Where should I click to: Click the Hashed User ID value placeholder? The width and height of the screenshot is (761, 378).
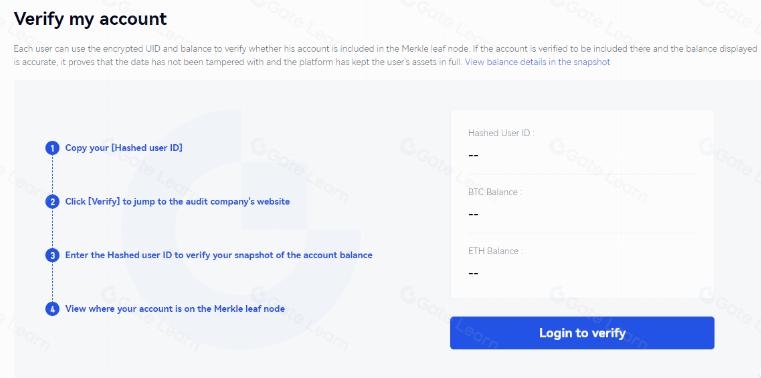[474, 155]
